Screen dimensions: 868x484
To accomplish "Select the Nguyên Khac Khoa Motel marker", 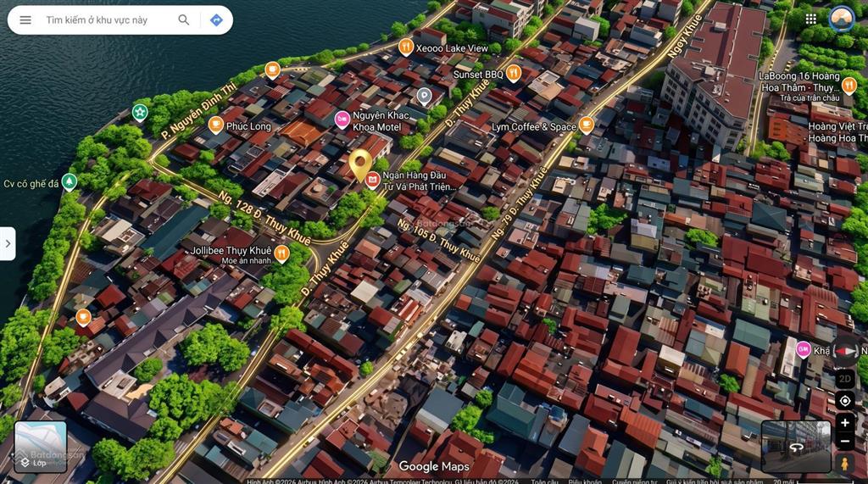I will pos(342,120).
